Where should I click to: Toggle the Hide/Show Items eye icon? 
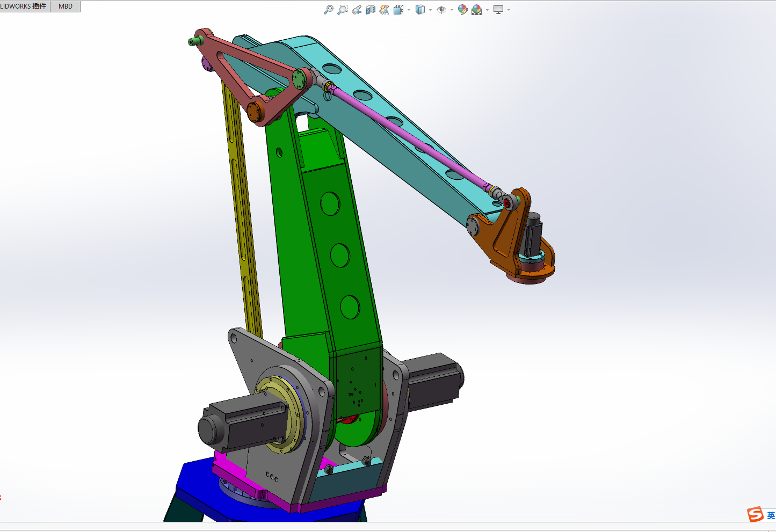coord(441,10)
